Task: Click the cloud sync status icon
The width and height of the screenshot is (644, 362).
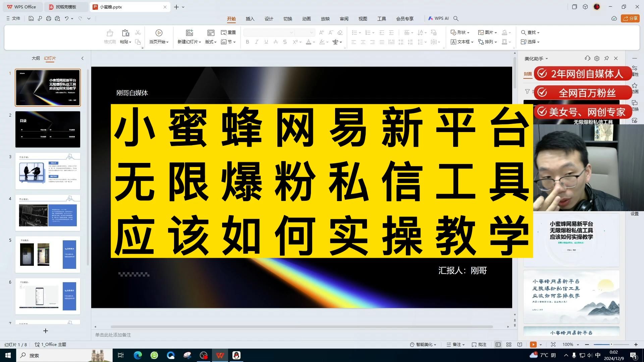Action: coord(614,18)
